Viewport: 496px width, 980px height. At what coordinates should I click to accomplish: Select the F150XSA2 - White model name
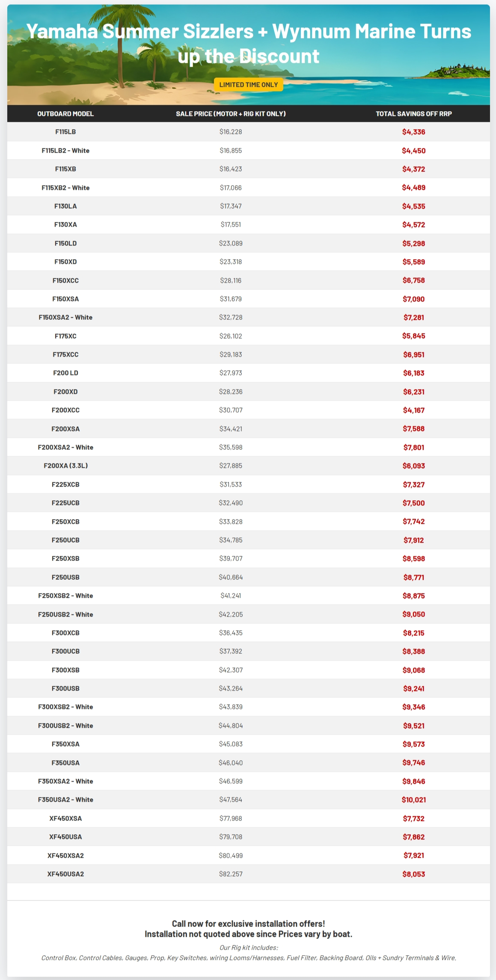click(x=65, y=317)
